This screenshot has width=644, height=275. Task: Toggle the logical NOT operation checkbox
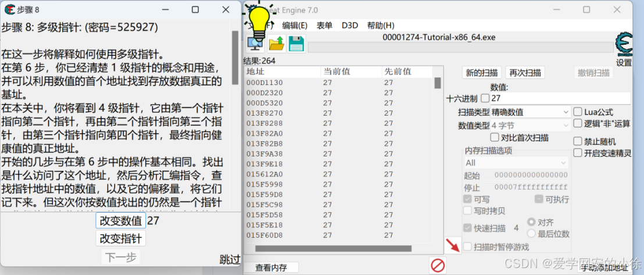pyautogui.click(x=578, y=123)
